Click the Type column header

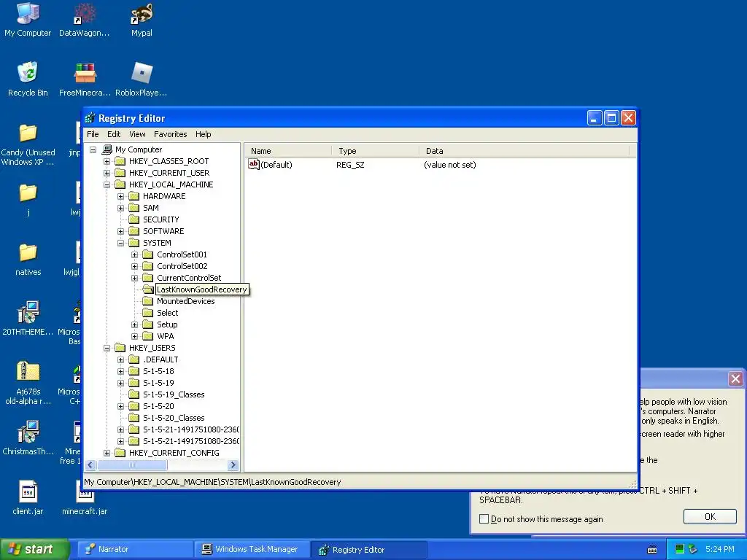pos(375,151)
